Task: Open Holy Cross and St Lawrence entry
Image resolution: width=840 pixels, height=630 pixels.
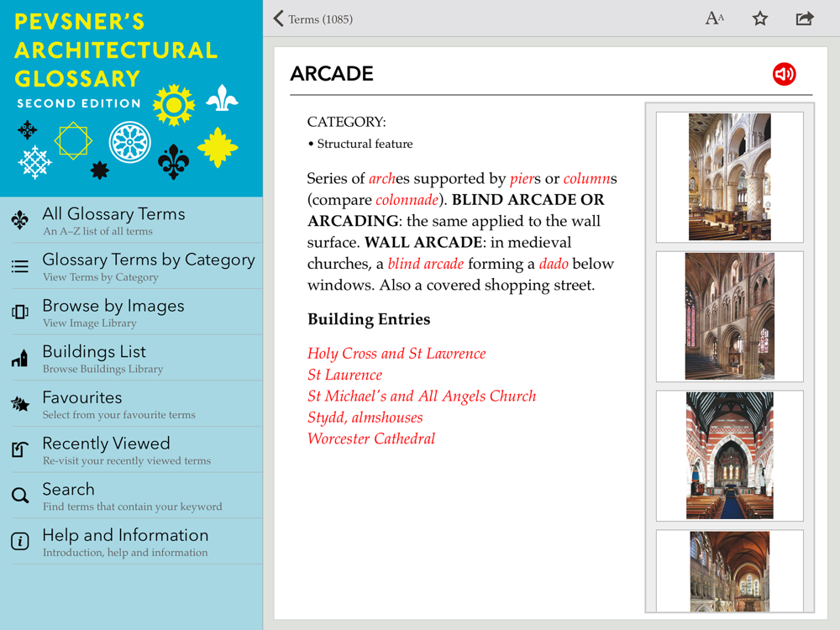Action: [x=396, y=354]
